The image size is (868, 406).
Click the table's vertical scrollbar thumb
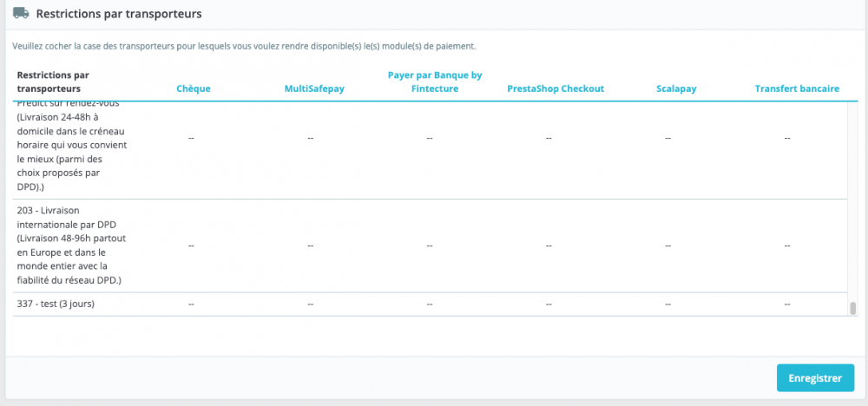(853, 308)
